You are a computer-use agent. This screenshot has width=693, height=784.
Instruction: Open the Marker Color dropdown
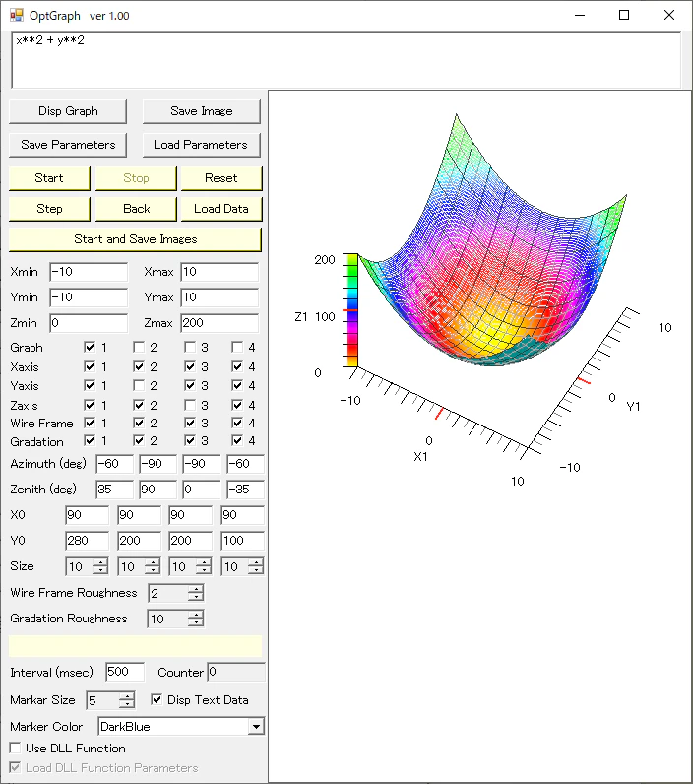pyautogui.click(x=256, y=727)
